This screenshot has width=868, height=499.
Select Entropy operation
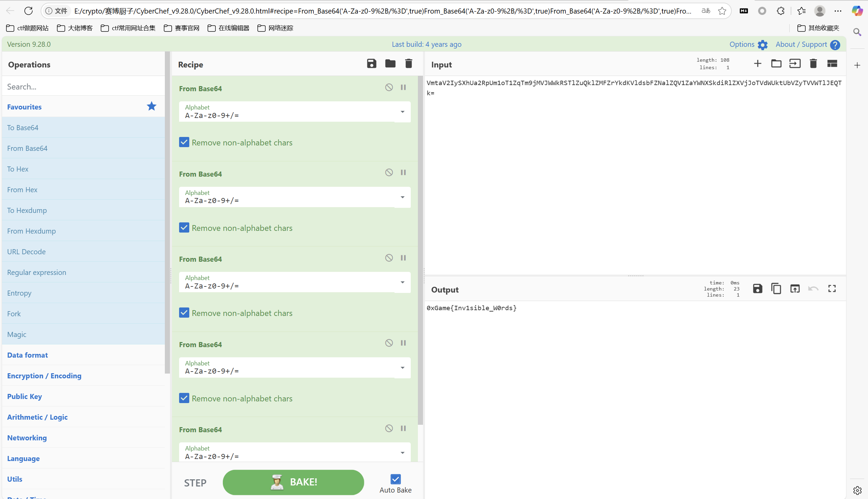tap(83, 293)
